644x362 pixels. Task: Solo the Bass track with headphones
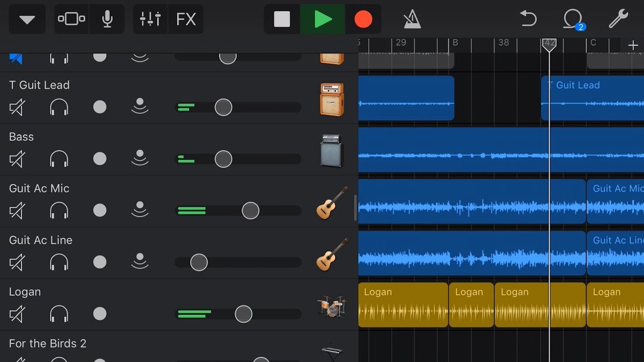59,159
